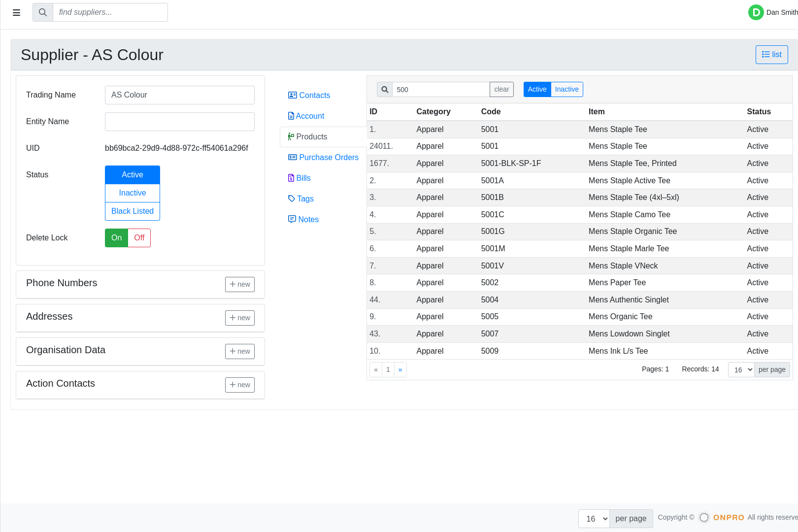Add new Phone Number
Viewport: 798px width, 532px height.
240,284
